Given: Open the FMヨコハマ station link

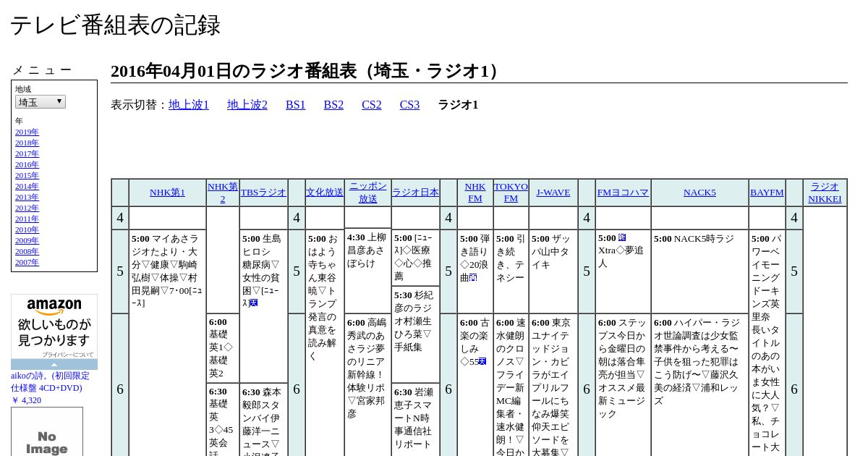Looking at the screenshot, I should pyautogui.click(x=623, y=193).
